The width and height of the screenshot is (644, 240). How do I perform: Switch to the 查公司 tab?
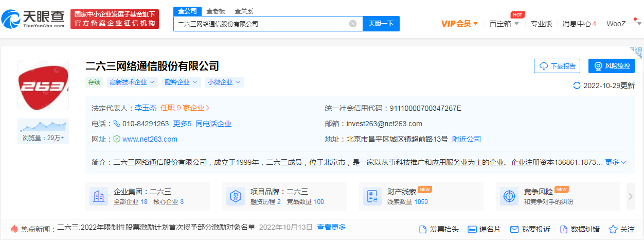click(187, 11)
